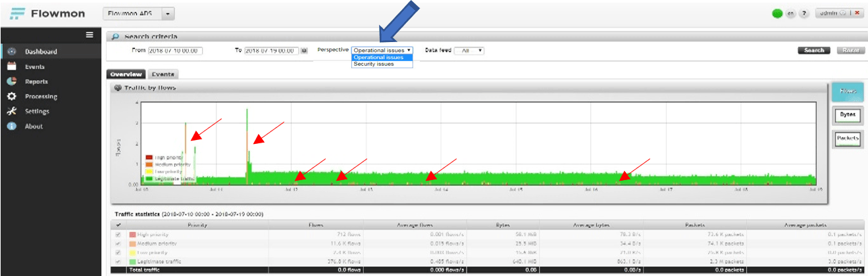The height and width of the screenshot is (276, 868).
Task: Open the Dashboard sidebar icon
Action: (x=11, y=51)
